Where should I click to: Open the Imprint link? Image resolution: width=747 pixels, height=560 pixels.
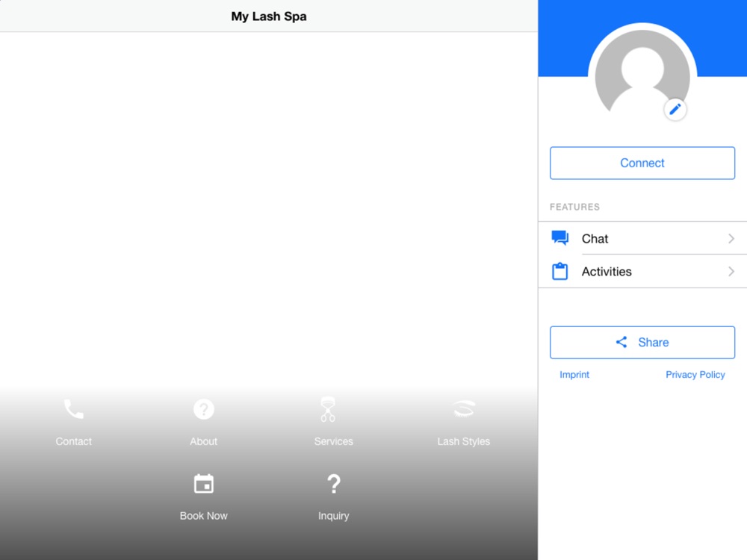574,375
